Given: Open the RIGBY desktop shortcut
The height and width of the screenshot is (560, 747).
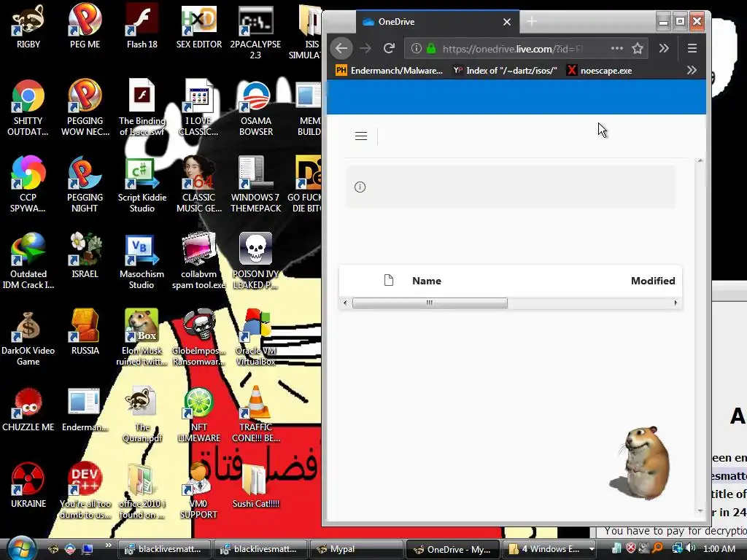Looking at the screenshot, I should click(28, 27).
